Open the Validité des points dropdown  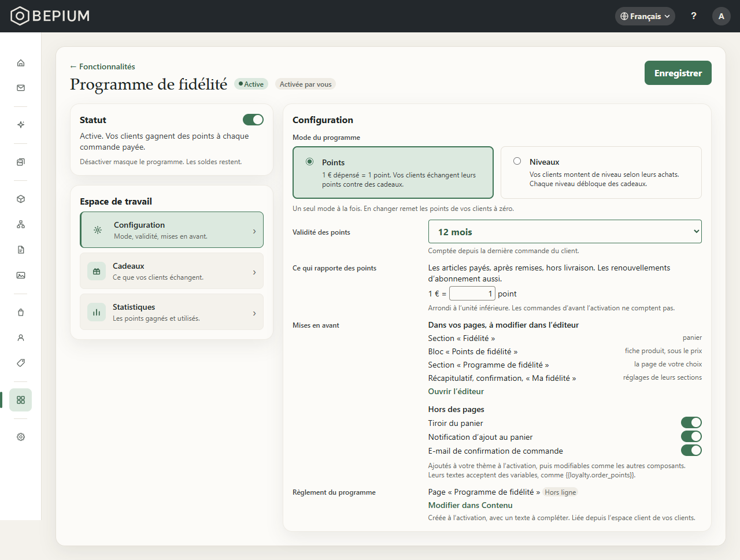point(565,232)
